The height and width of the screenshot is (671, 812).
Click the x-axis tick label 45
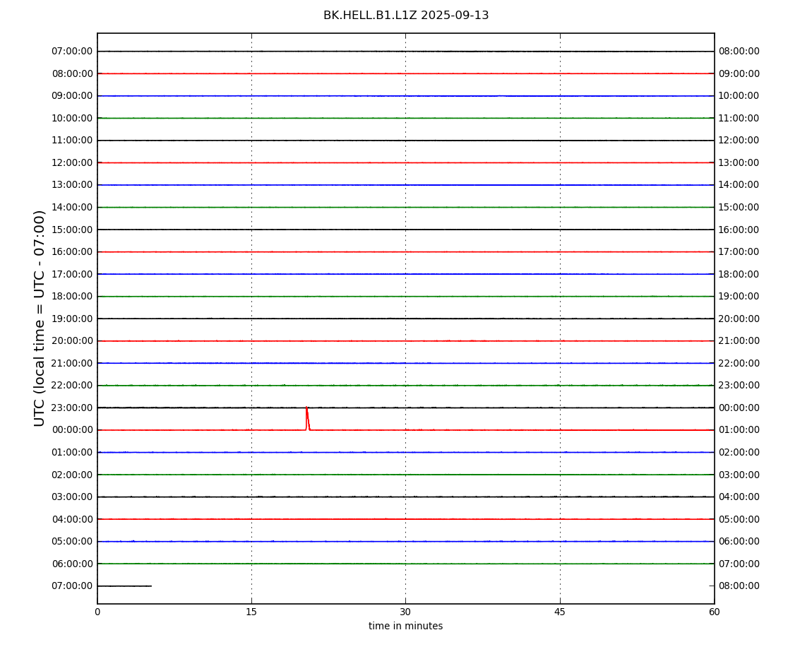pyautogui.click(x=560, y=612)
